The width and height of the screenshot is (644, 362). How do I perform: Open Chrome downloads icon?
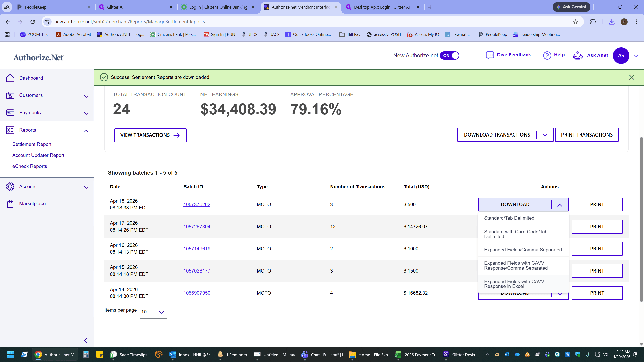pos(612,22)
